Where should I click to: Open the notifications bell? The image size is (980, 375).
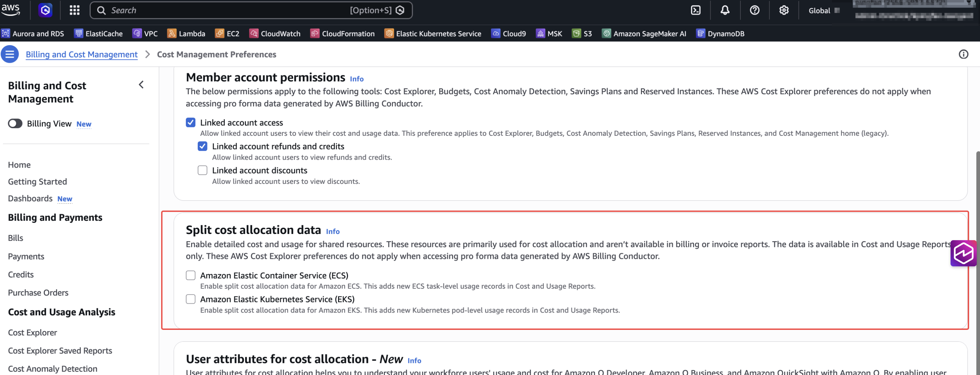tap(725, 10)
